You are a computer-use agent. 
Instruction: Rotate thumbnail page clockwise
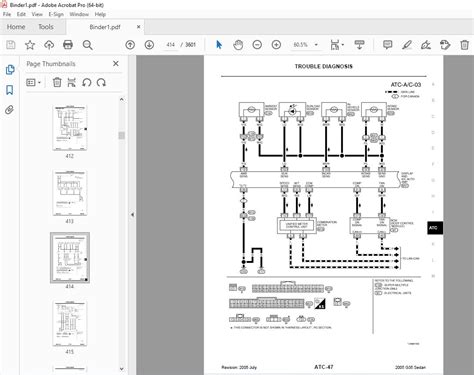101,82
